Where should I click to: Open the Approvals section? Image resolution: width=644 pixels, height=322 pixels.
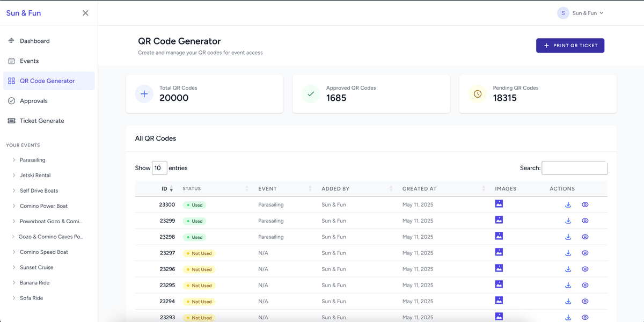[x=49, y=101]
